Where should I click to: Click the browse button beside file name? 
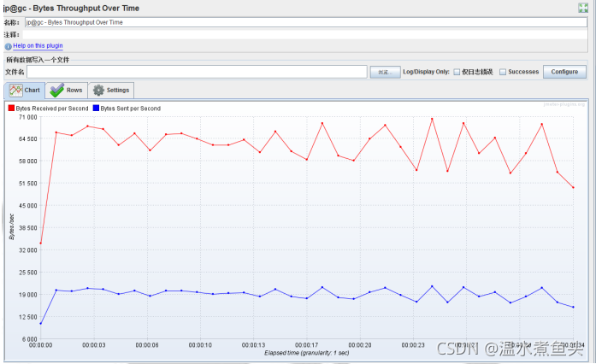coord(385,72)
